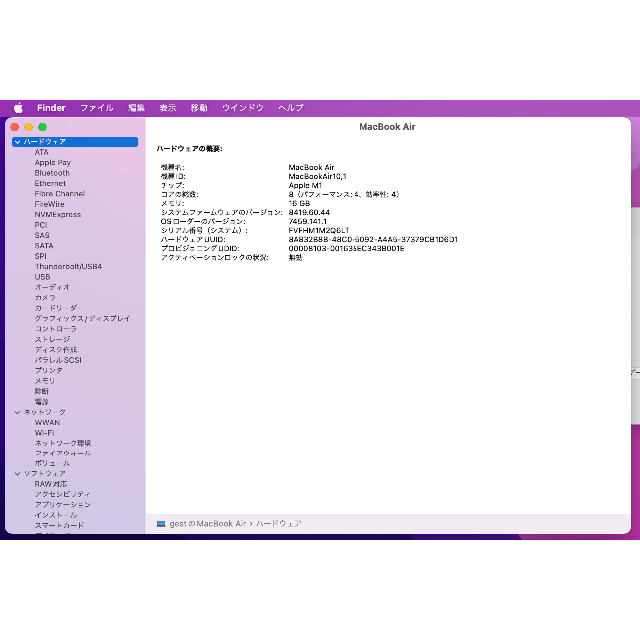Select プリンタ in the sidebar
The image size is (640, 640).
[49, 371]
